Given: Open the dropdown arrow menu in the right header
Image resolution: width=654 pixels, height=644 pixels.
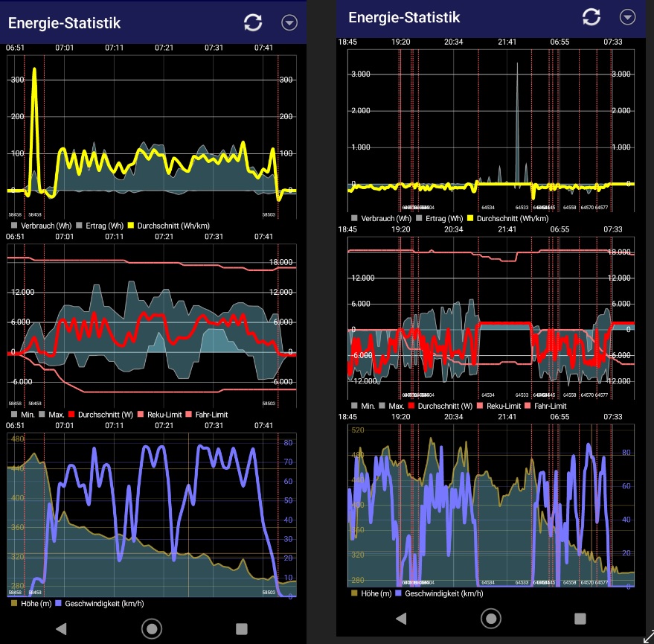Looking at the screenshot, I should point(629,17).
